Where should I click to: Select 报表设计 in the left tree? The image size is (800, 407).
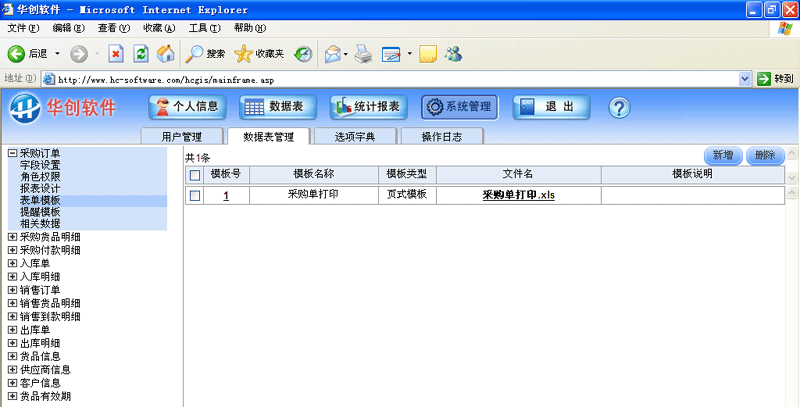pyautogui.click(x=40, y=189)
